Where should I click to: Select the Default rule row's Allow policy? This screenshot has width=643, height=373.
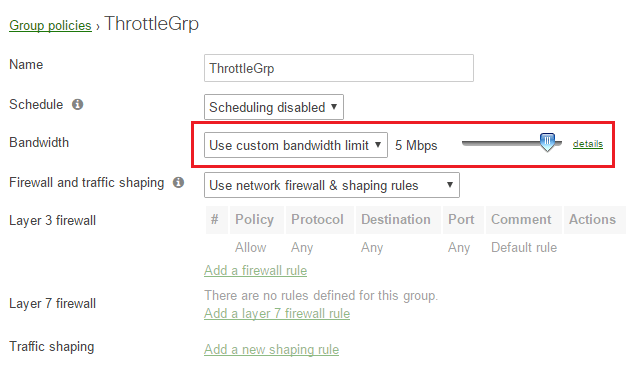pyautogui.click(x=250, y=248)
